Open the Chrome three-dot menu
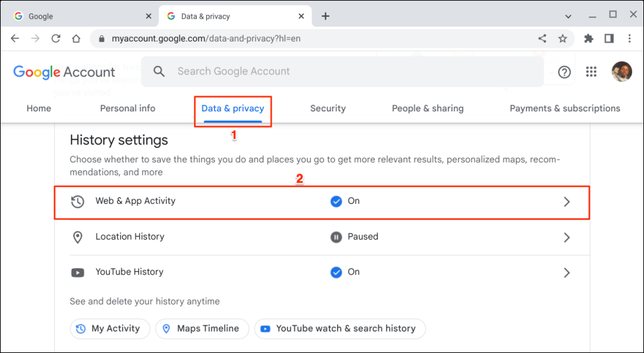The width and height of the screenshot is (644, 353). pos(630,38)
